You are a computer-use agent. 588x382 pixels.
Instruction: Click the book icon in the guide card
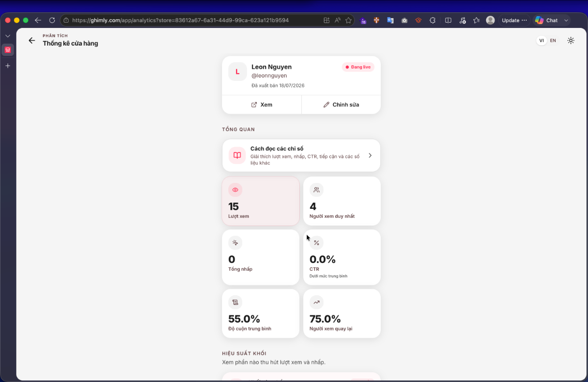(x=237, y=155)
